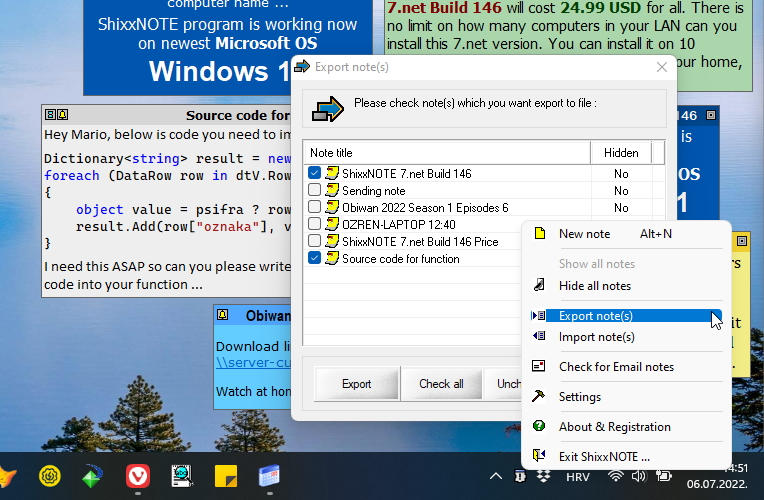Click the Dropbox tray icon
This screenshot has height=500, width=764.
point(543,476)
